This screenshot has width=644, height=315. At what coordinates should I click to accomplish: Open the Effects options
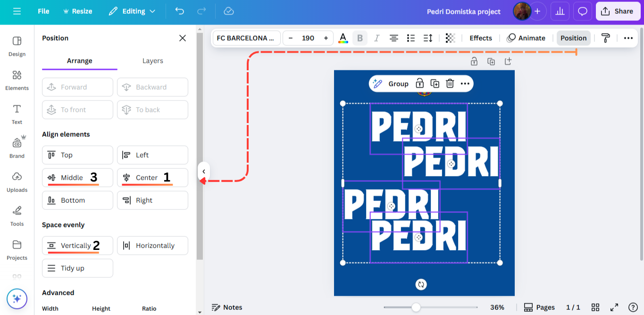(481, 38)
